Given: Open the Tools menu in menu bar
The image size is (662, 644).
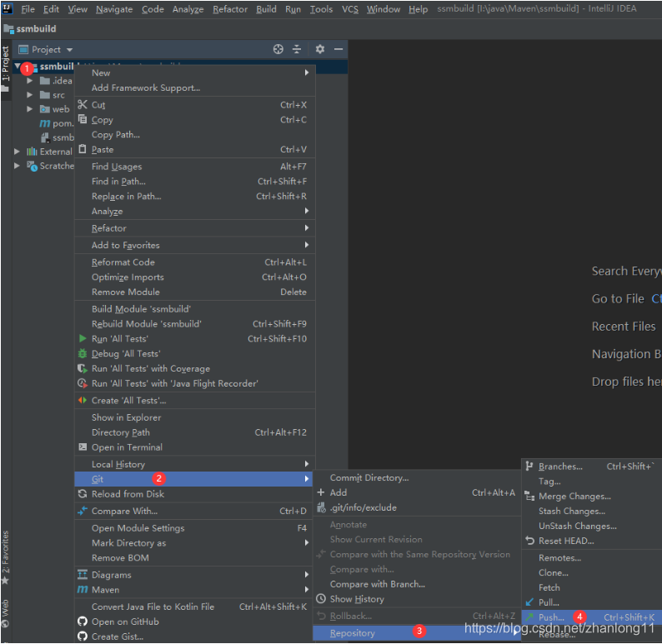Looking at the screenshot, I should click(321, 9).
